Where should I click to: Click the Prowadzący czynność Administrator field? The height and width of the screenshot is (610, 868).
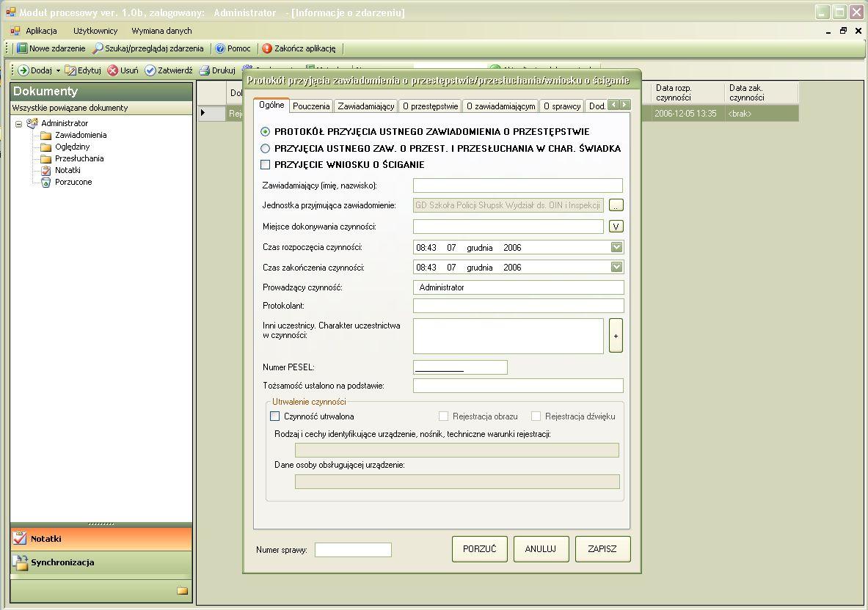coord(518,287)
